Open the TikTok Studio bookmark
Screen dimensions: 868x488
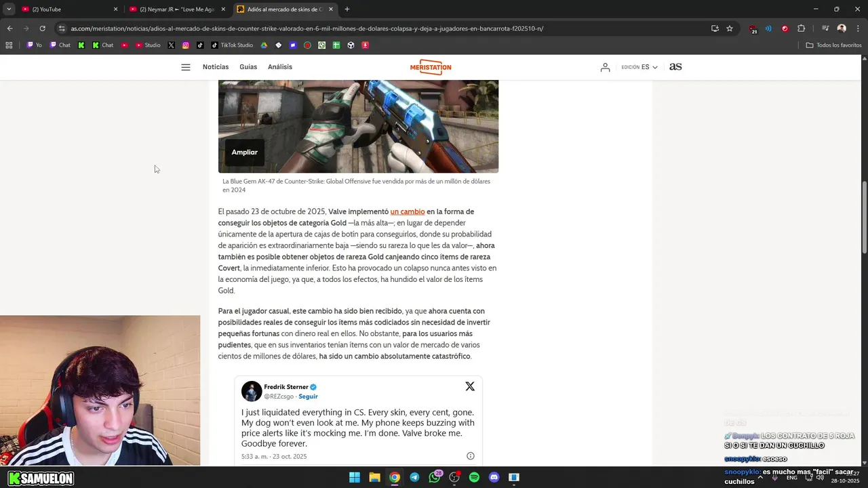tap(231, 45)
